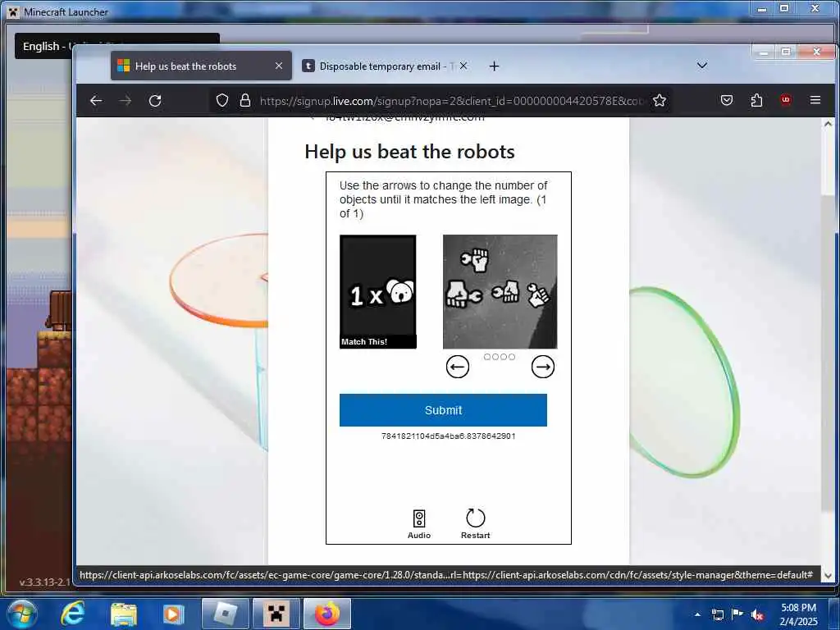
Task: Click the session ID text below Submit
Action: click(x=448, y=436)
